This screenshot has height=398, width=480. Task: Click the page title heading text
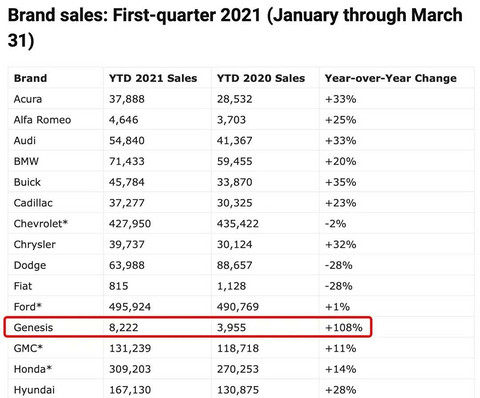click(x=235, y=28)
